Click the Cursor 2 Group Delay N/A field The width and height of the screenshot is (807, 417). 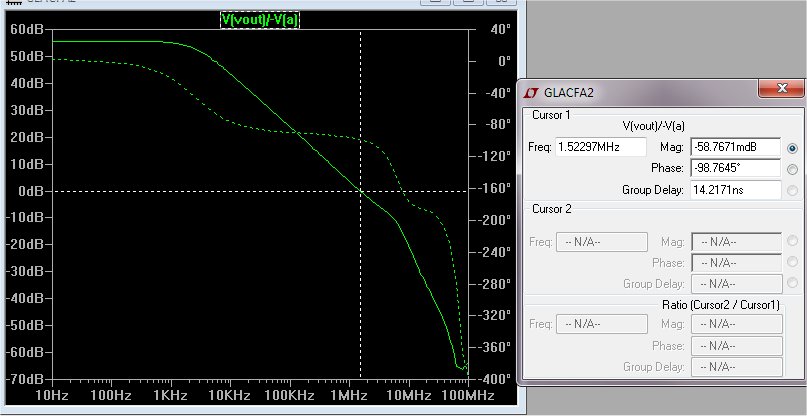pos(736,284)
